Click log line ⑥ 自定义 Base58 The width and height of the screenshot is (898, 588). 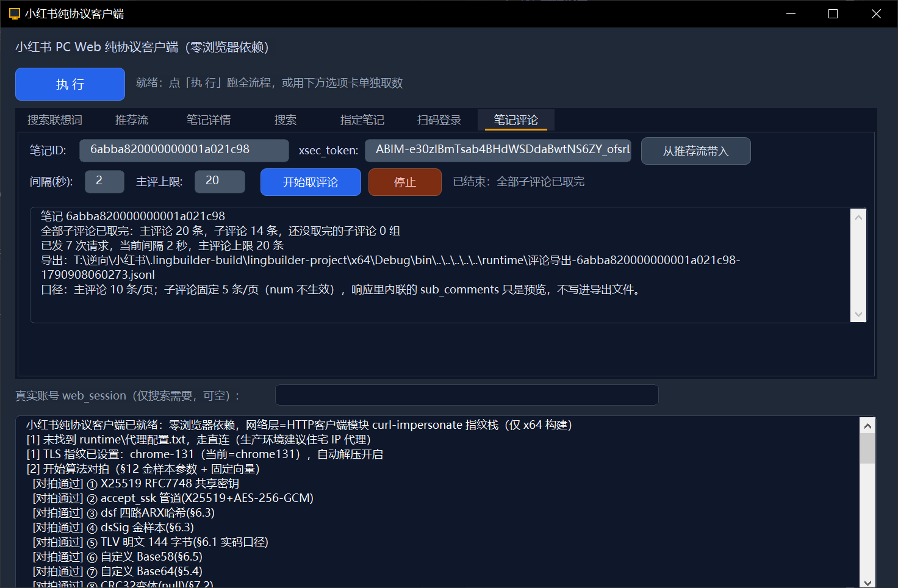click(x=117, y=556)
